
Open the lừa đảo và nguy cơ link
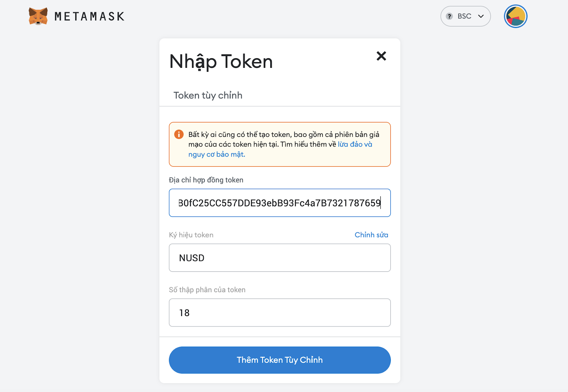(355, 145)
